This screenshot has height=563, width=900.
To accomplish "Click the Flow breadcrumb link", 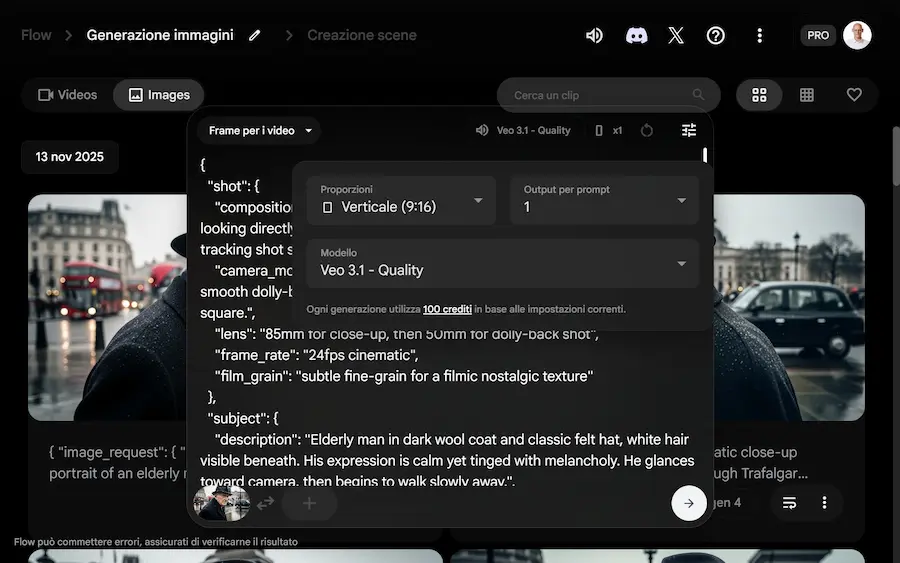I will [x=36, y=35].
